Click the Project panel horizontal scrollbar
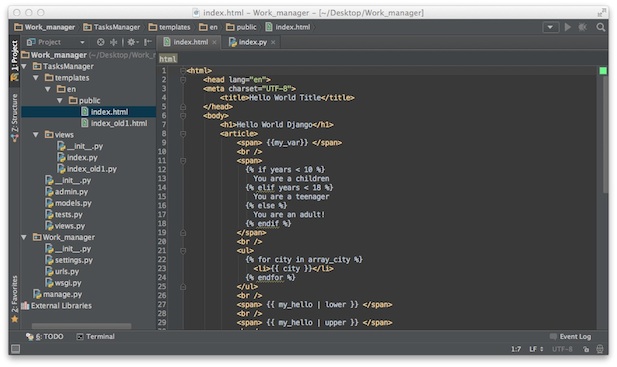This screenshot has height=367, width=617. click(81, 326)
